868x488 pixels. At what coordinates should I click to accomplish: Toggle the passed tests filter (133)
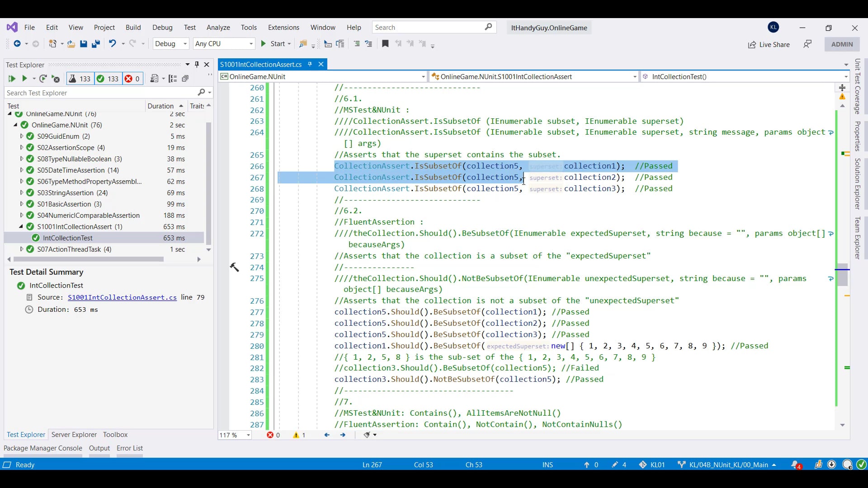[x=108, y=79]
